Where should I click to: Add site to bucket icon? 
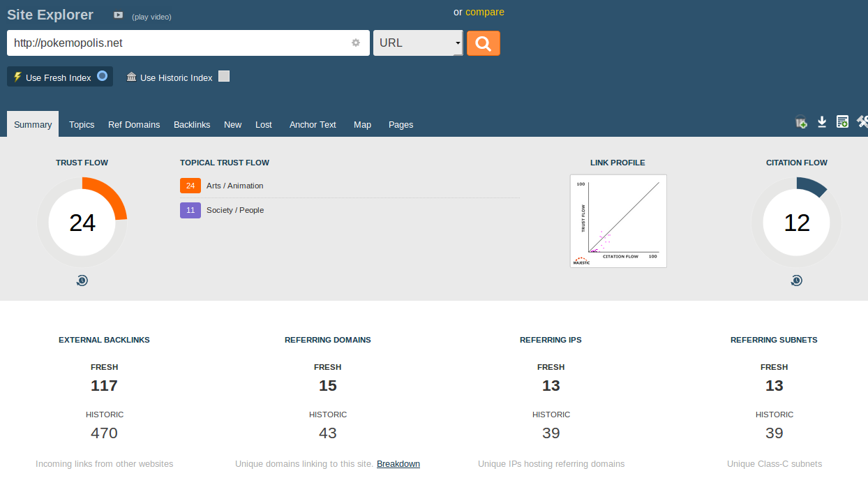pos(801,122)
